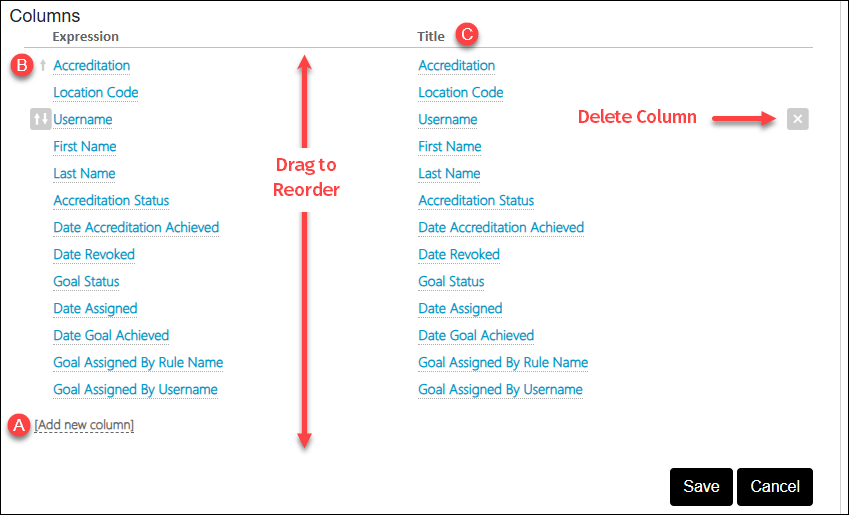
Task: Click the delete column X icon
Action: point(797,119)
